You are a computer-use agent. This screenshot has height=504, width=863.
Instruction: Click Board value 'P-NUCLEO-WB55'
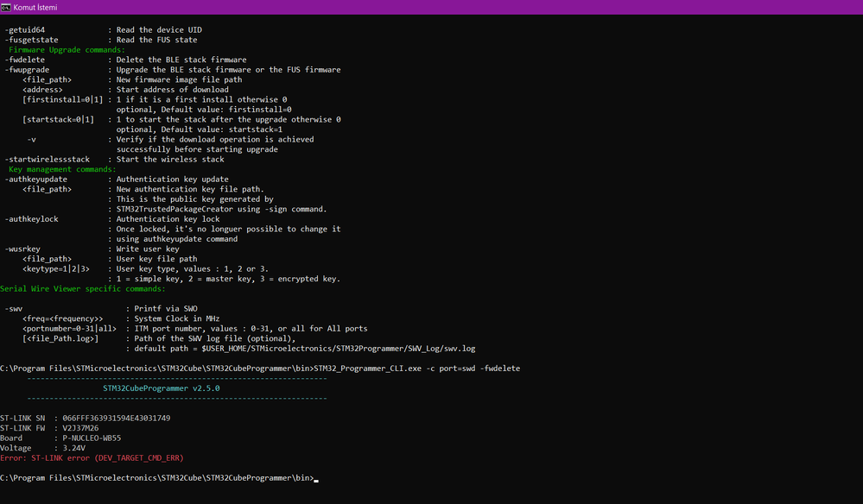click(92, 438)
